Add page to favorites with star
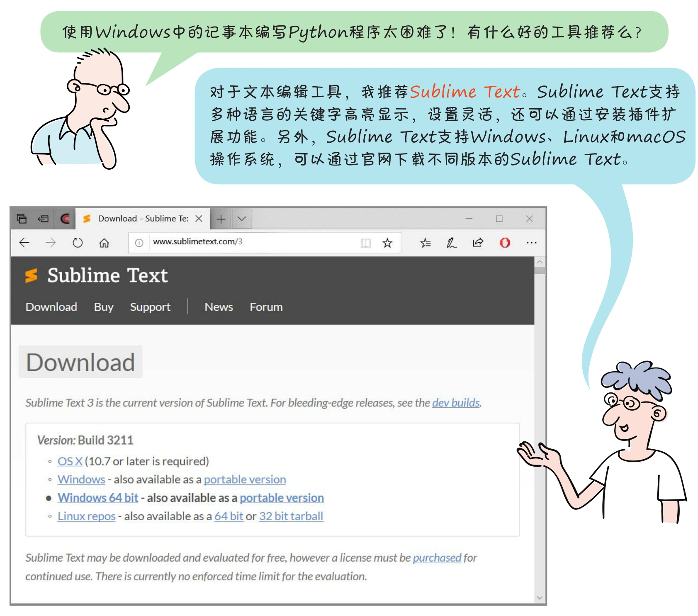This screenshot has height=616, width=698. click(x=387, y=243)
